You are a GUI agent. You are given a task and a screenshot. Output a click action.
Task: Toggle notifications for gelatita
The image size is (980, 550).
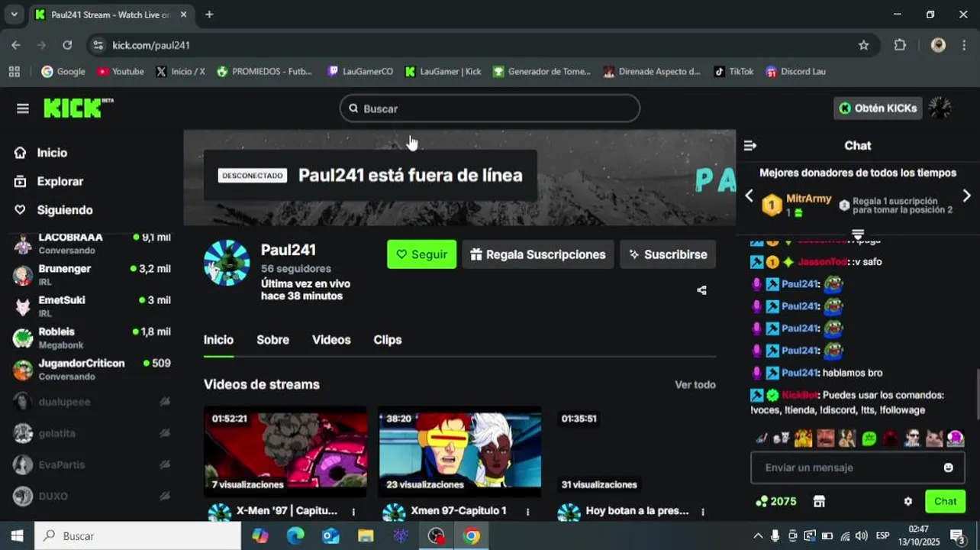point(164,433)
